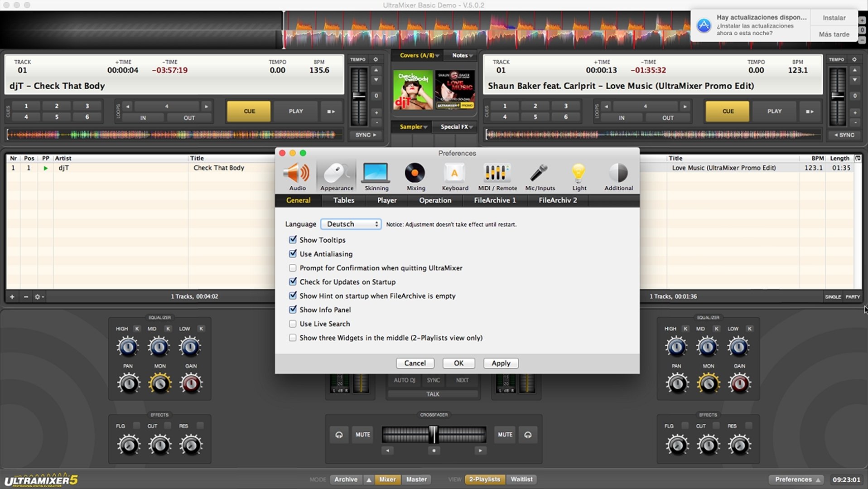
Task: Click the Archive mode up-arrow expander
Action: click(x=369, y=479)
